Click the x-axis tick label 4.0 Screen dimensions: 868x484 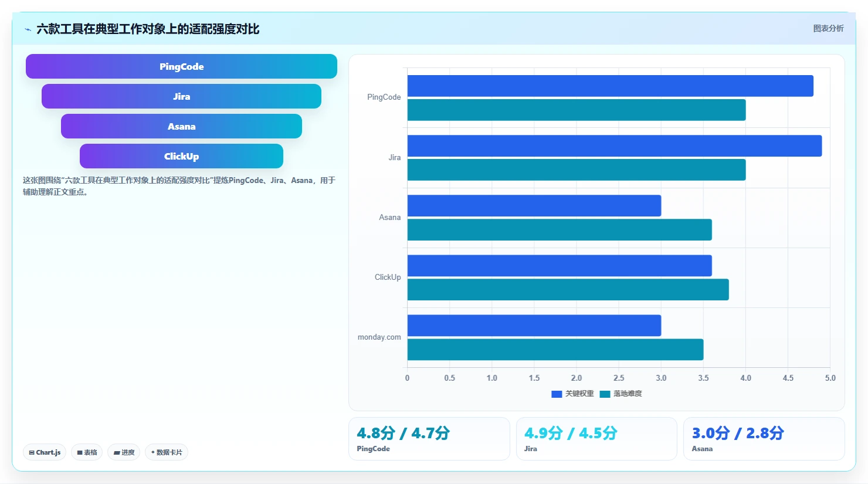pyautogui.click(x=745, y=378)
